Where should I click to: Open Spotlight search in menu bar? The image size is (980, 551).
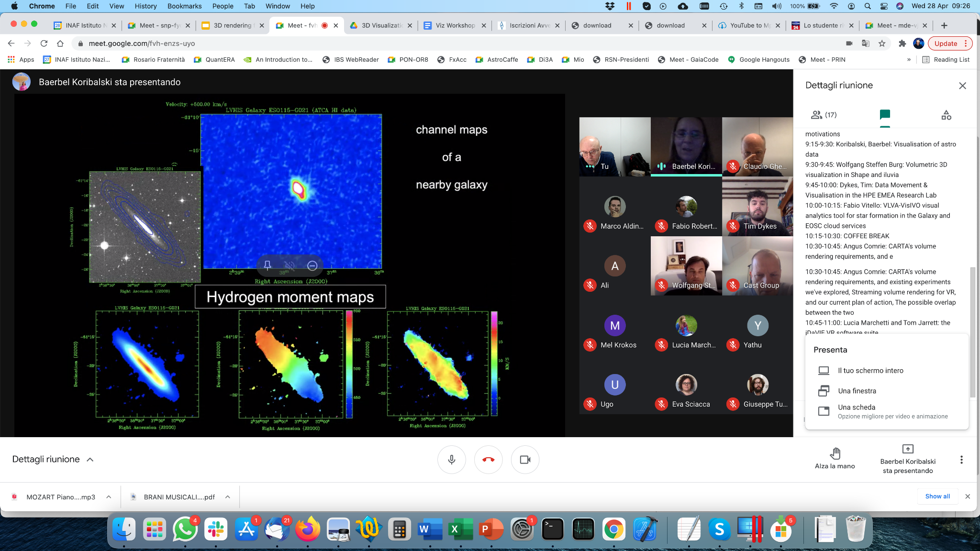click(x=868, y=6)
